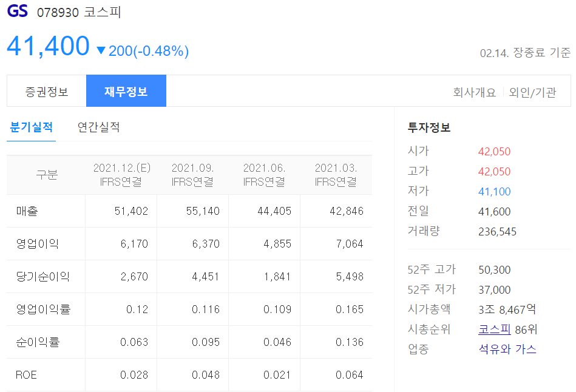Click the down arrow change indicator

[101, 50]
